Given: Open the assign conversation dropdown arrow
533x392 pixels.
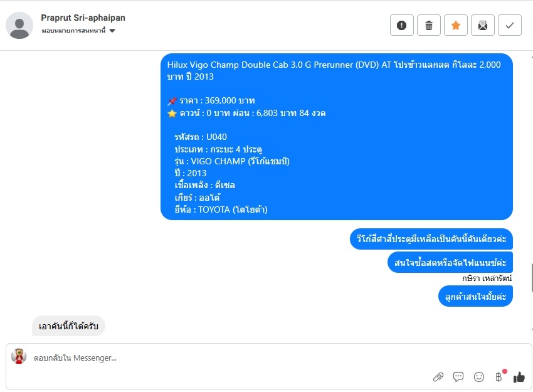Looking at the screenshot, I should click(112, 31).
